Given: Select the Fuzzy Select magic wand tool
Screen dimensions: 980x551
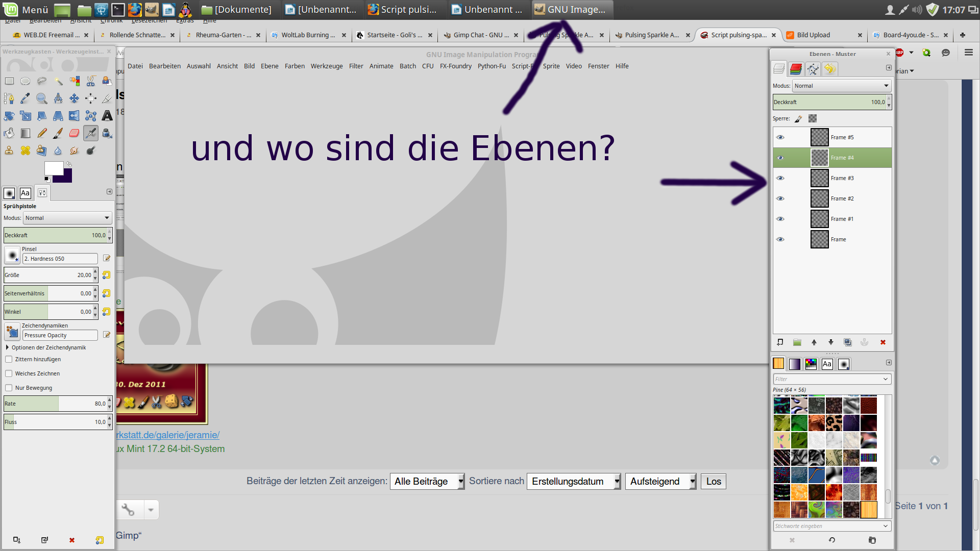Looking at the screenshot, I should [x=58, y=81].
